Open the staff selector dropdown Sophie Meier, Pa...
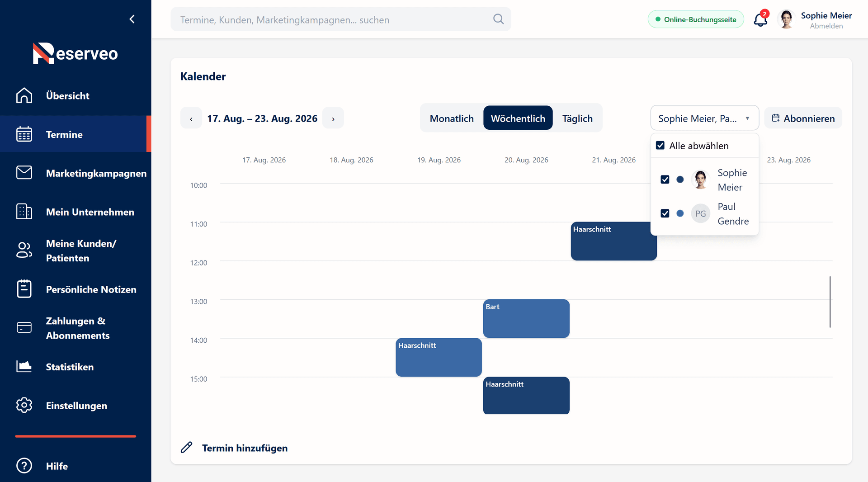 click(704, 118)
